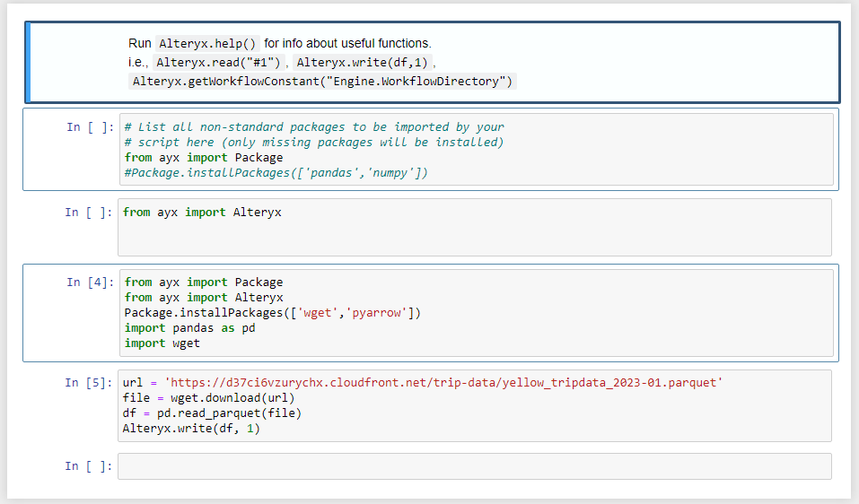Click the commented #Package.installPackages line
The height and width of the screenshot is (504, 859).
click(x=276, y=172)
